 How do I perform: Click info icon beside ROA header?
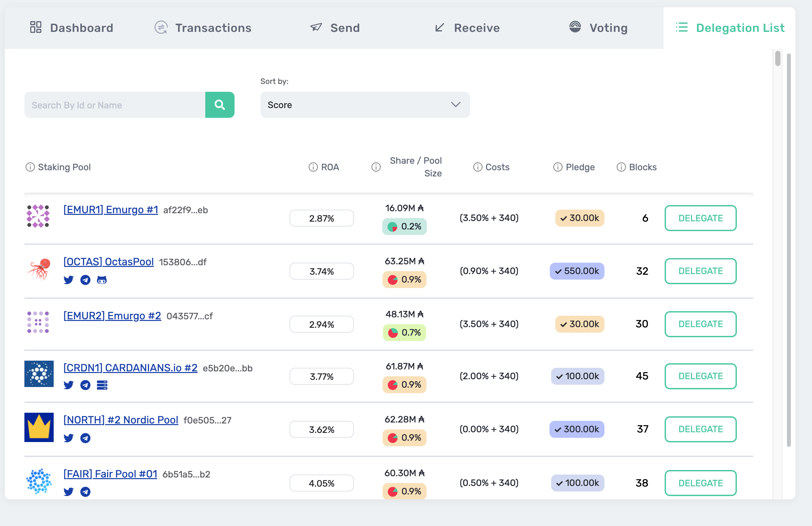point(313,167)
